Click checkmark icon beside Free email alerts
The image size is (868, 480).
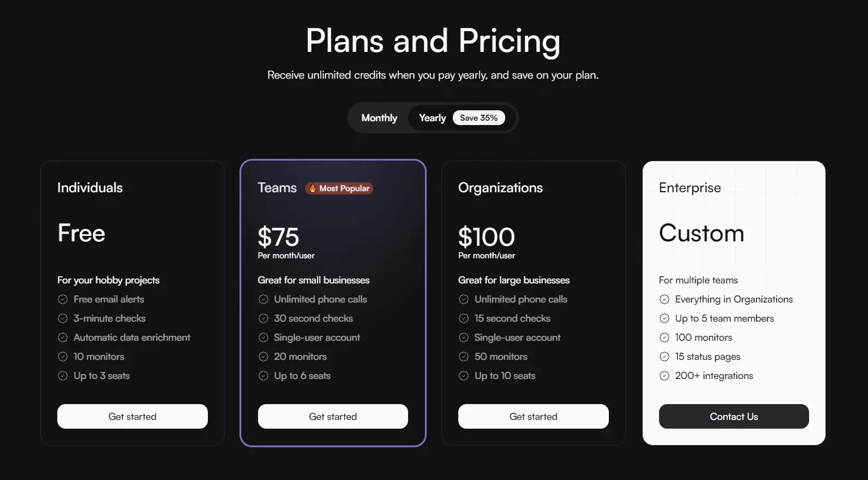coord(62,299)
